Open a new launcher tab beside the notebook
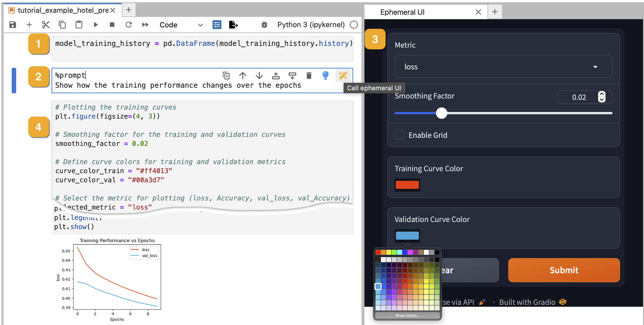This screenshot has height=325, width=644. [129, 10]
